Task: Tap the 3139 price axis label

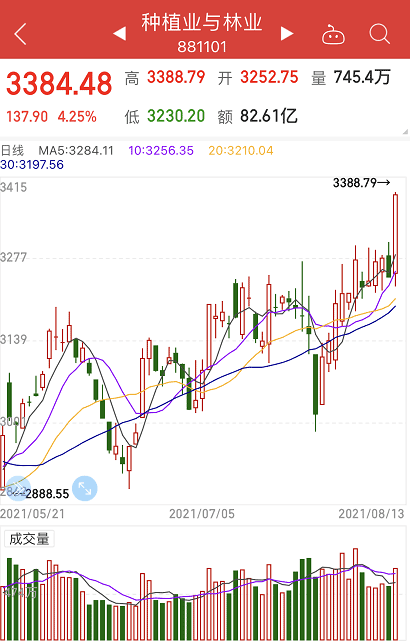Action: coord(14,340)
